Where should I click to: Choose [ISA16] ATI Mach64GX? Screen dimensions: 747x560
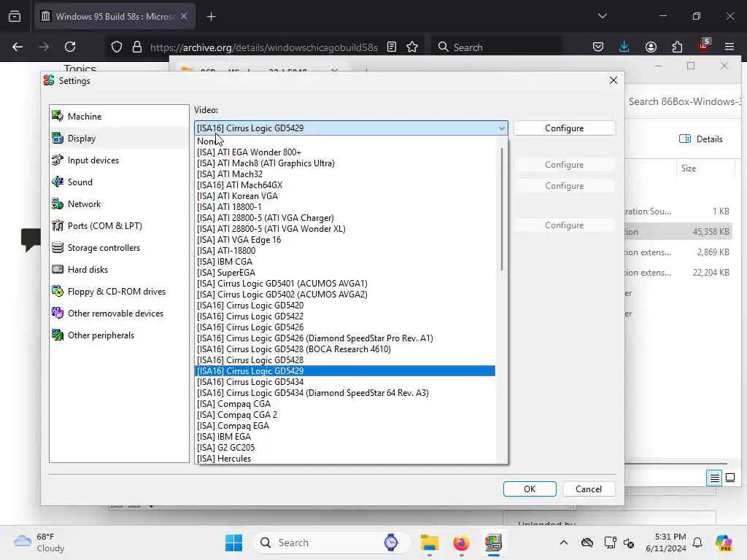[345, 185]
